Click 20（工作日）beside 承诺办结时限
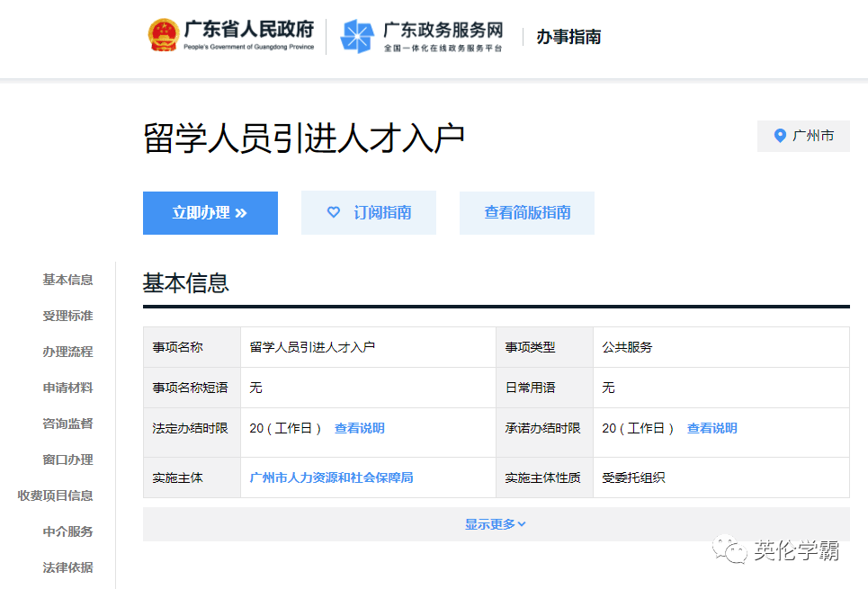This screenshot has width=868, height=589. (x=639, y=428)
